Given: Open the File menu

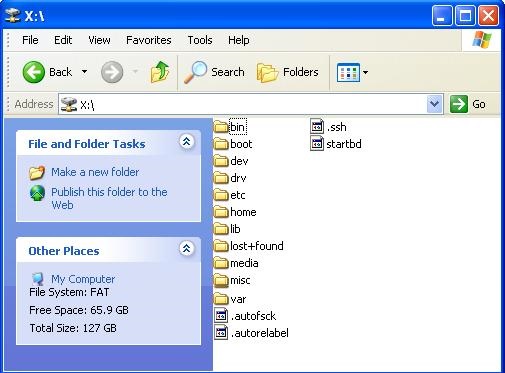Looking at the screenshot, I should [30, 40].
